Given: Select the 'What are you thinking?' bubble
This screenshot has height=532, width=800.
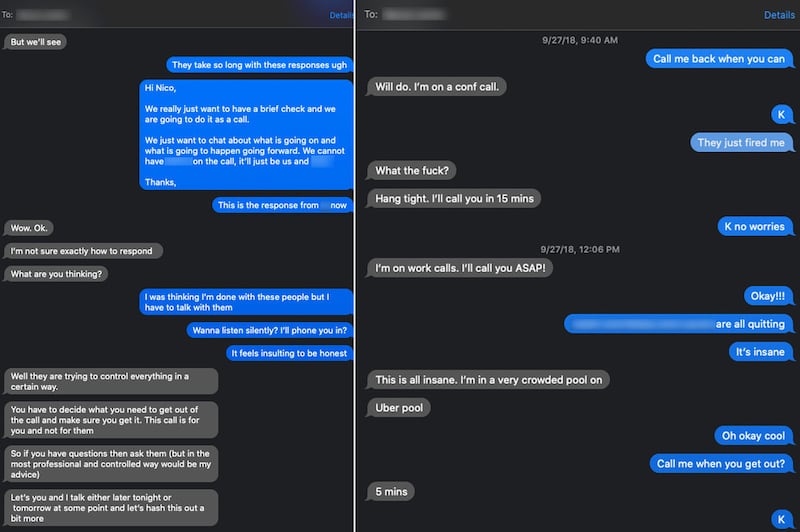Looking at the screenshot, I should click(x=56, y=274).
